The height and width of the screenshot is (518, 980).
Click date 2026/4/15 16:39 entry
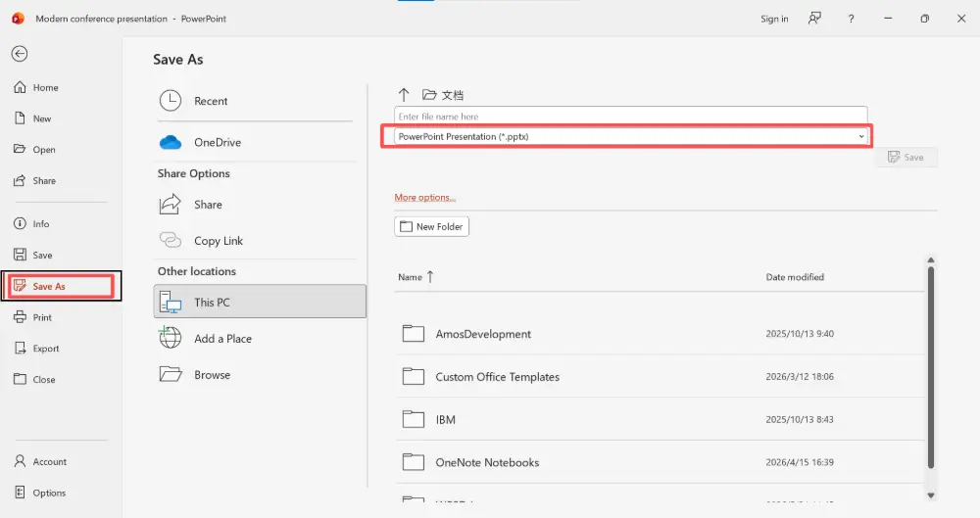point(800,462)
